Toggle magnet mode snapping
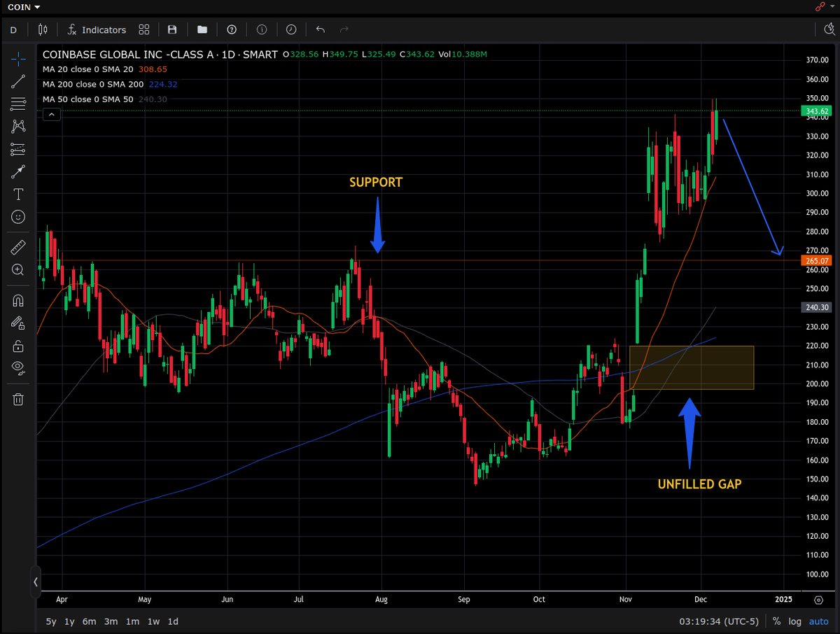This screenshot has height=634, width=840. point(18,300)
